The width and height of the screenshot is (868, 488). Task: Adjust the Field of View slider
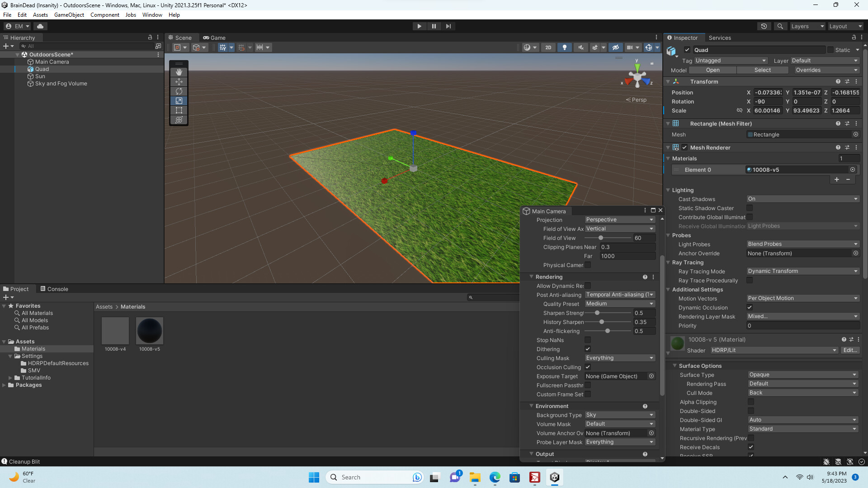[601, 238]
